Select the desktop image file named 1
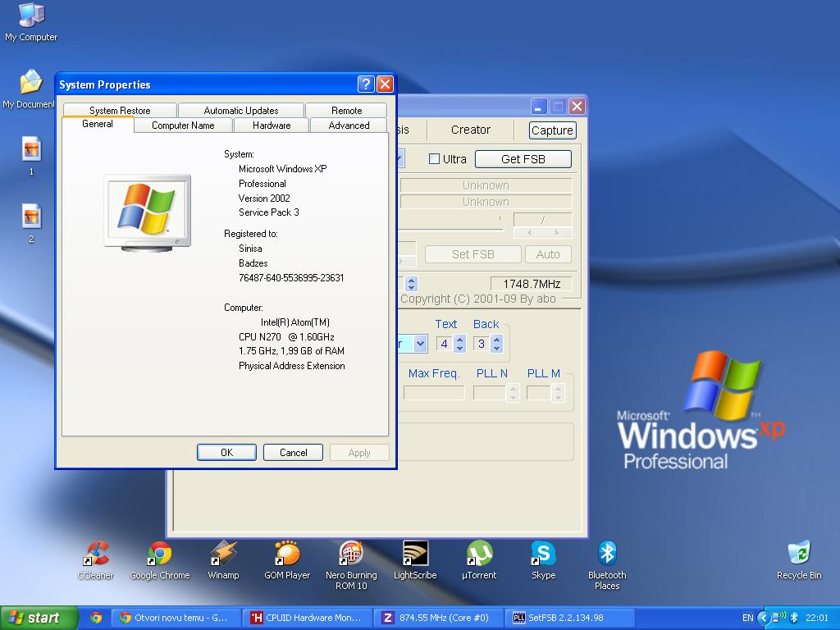Viewport: 840px width, 630px height. [31, 156]
